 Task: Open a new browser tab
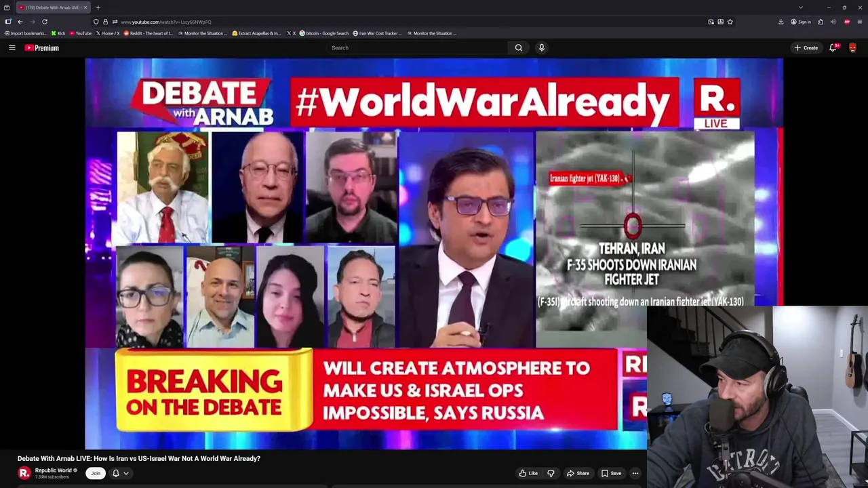coord(98,7)
